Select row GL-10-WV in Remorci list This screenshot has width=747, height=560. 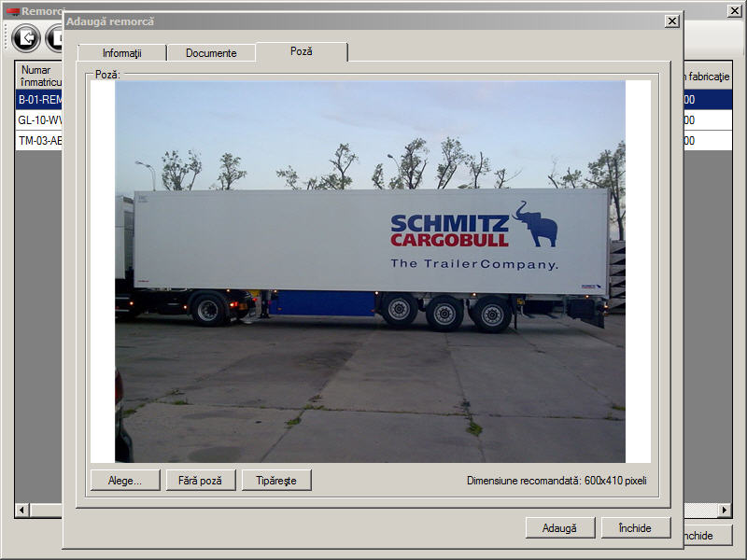coord(39,120)
